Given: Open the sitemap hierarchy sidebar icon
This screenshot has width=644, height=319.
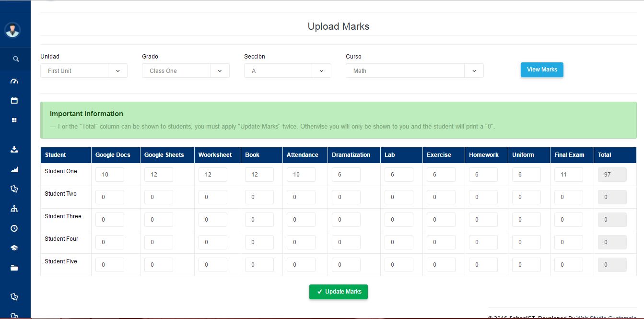Looking at the screenshot, I should [14, 209].
